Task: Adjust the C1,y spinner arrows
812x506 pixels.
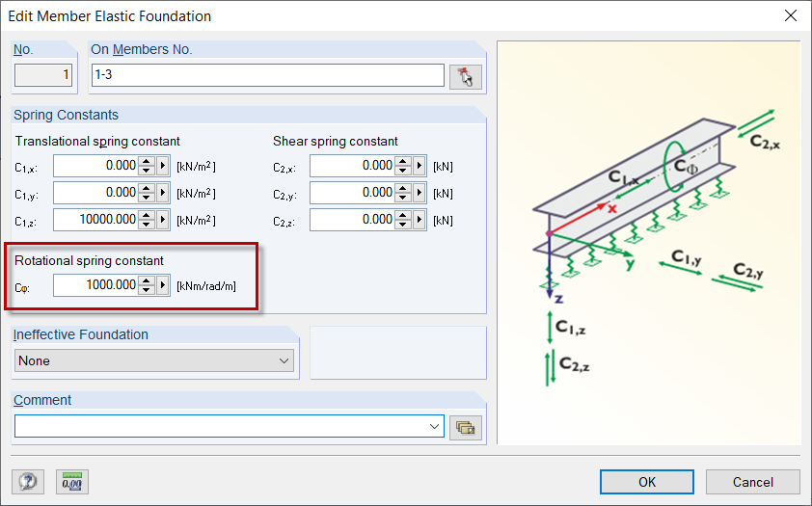Action: pos(148,193)
